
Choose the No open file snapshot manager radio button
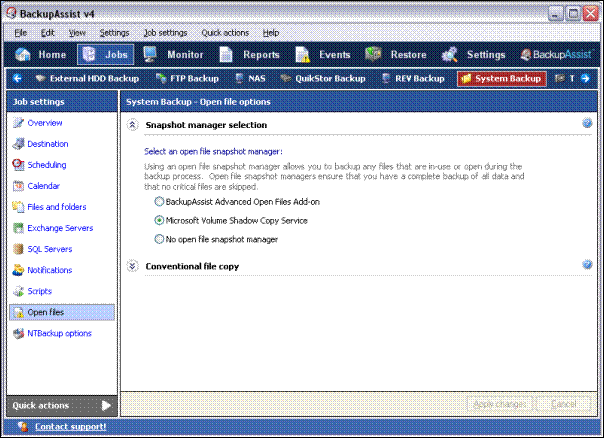pyautogui.click(x=159, y=239)
